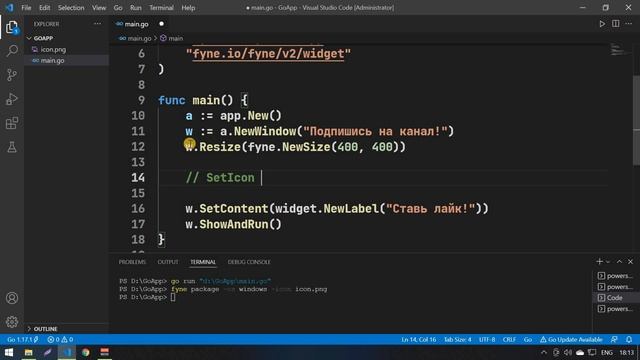
Task: Change CRLF line ending setting
Action: [x=509, y=340]
